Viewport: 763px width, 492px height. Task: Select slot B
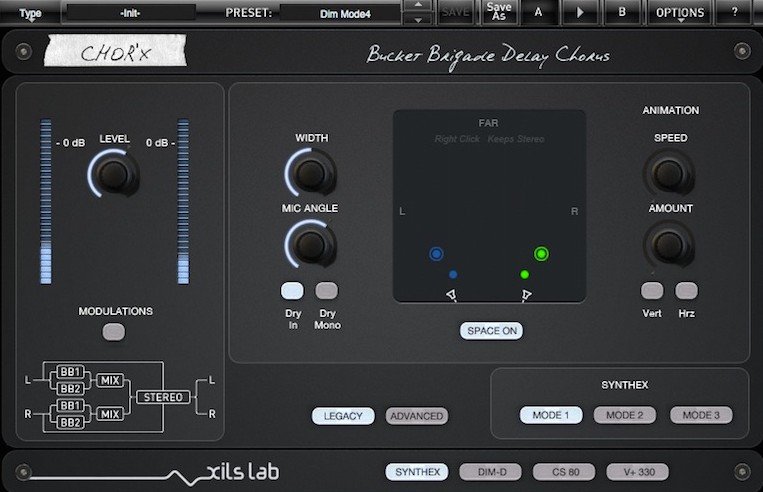pyautogui.click(x=622, y=12)
